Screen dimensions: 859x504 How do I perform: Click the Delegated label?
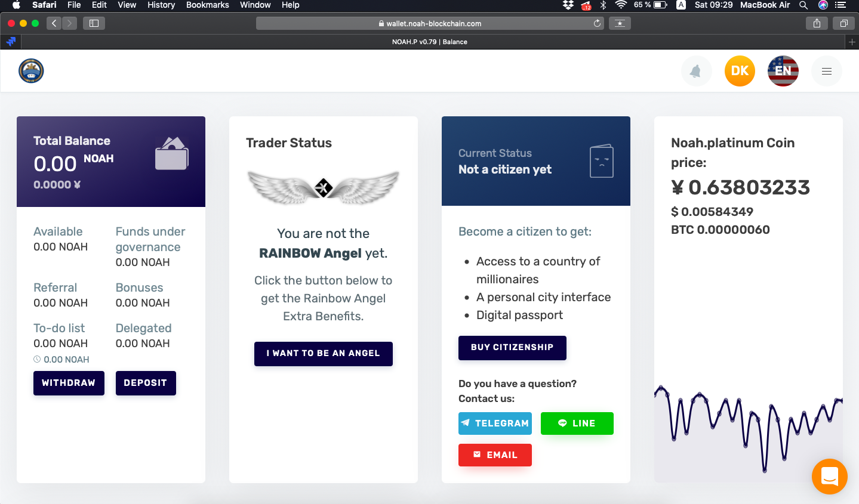(143, 328)
